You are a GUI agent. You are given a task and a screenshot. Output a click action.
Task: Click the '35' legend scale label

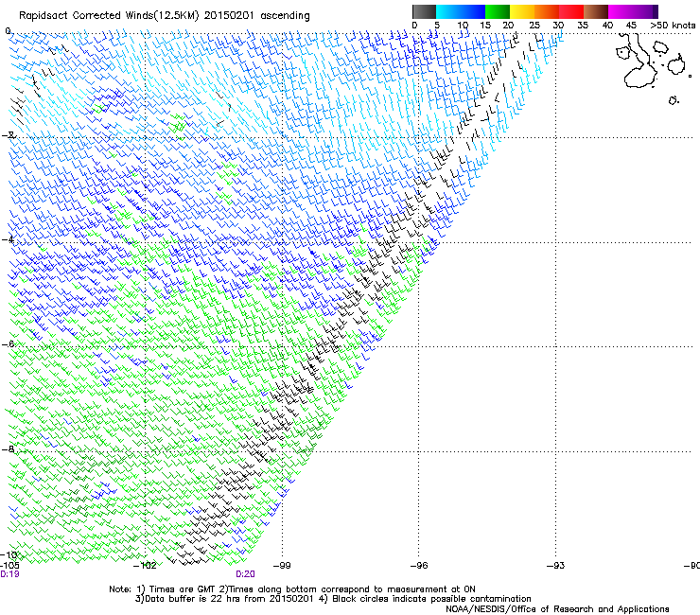583,26
